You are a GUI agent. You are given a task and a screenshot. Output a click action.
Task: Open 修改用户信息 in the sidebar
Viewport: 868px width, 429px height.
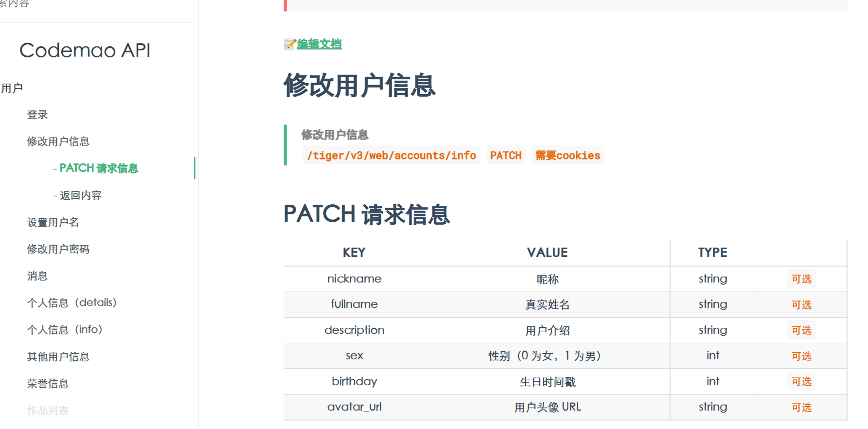click(58, 142)
